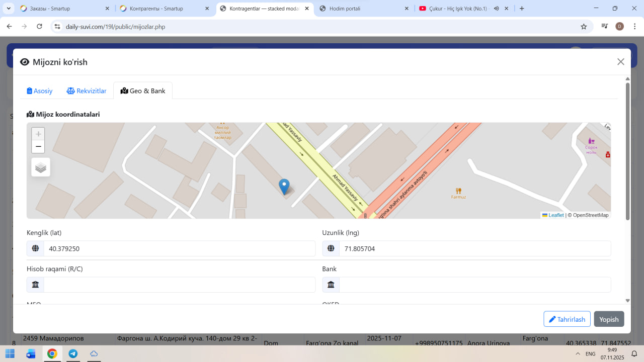Click the map zoom out button
Image resolution: width=644 pixels, height=362 pixels.
(x=38, y=147)
